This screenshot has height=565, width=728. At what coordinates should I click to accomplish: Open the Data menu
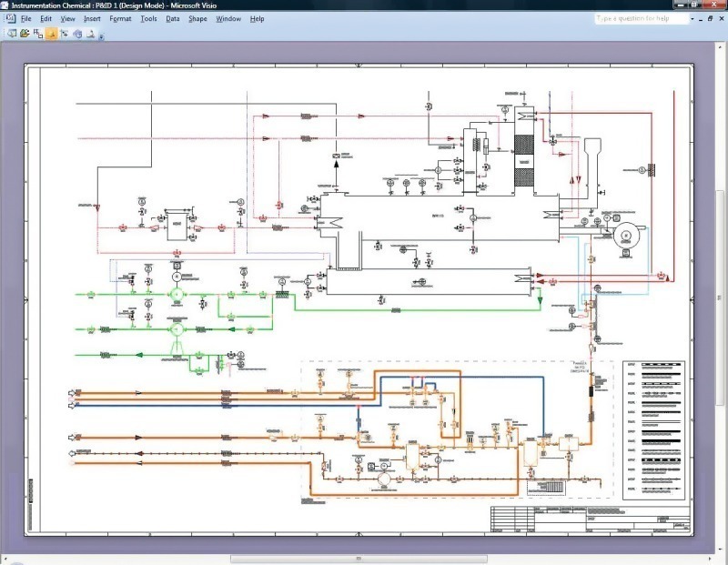(x=173, y=18)
